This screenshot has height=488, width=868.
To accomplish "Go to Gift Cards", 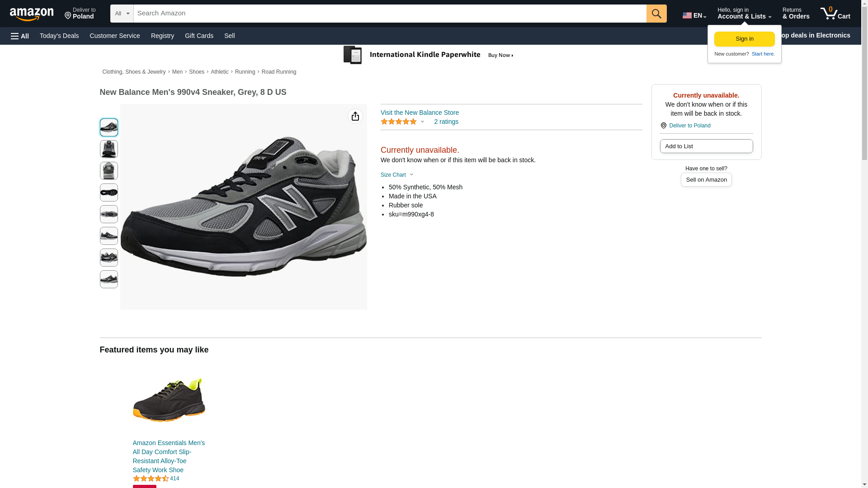I will point(199,36).
